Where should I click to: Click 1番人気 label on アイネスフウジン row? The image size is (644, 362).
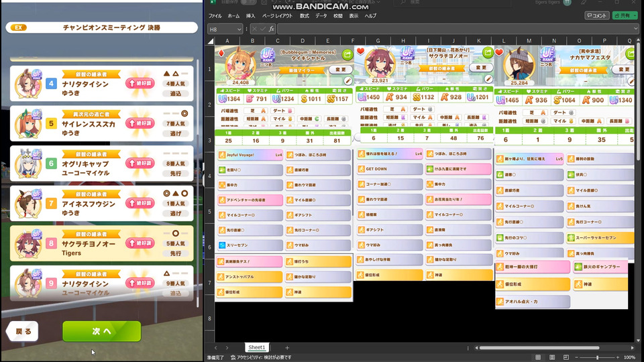[x=176, y=203]
